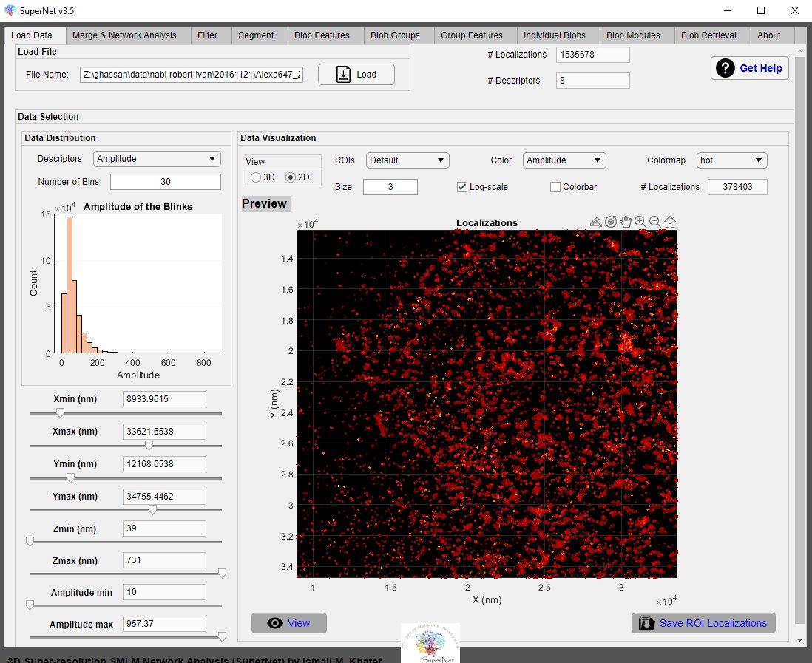This screenshot has width=812, height=663.
Task: Open the About tab
Action: (768, 35)
